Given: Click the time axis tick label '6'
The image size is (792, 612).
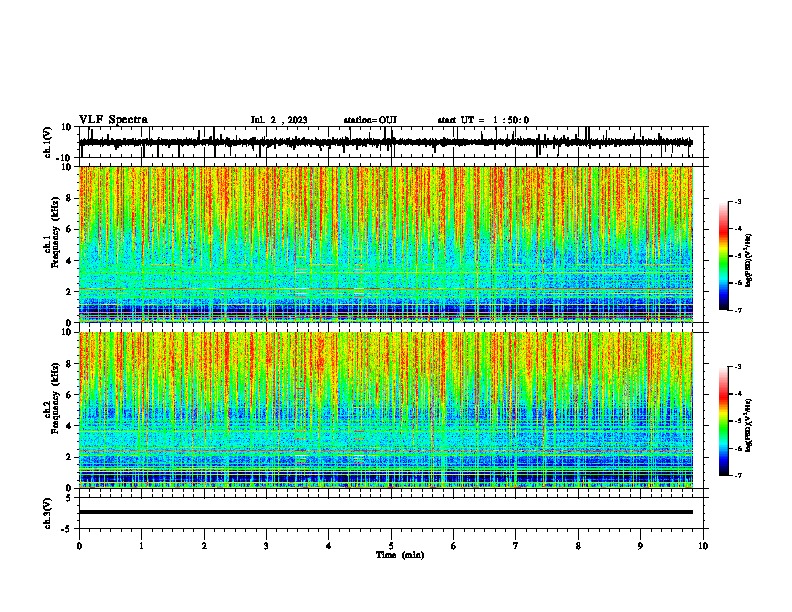Looking at the screenshot, I should [454, 546].
